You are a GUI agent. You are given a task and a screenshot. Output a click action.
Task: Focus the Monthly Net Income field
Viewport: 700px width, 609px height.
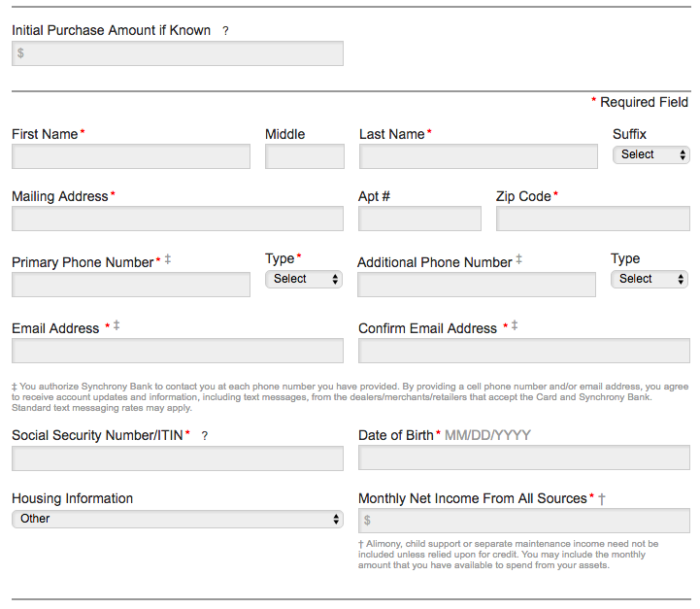[524, 521]
